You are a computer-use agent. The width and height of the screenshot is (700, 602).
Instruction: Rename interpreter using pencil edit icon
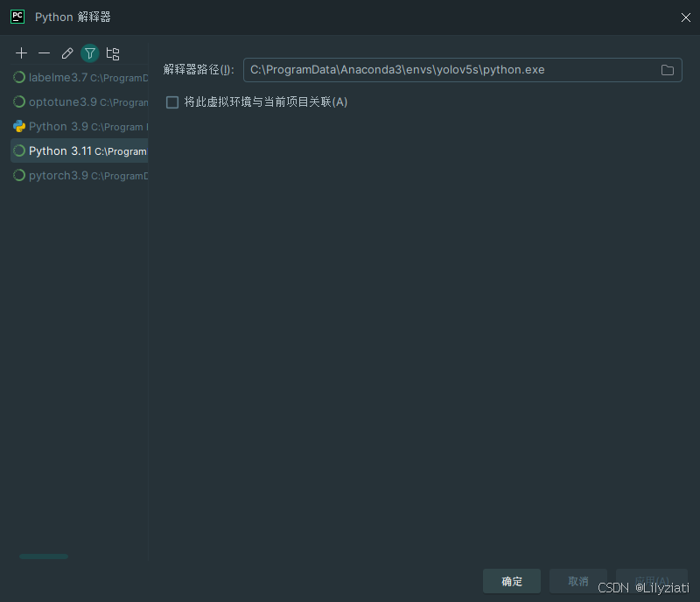point(67,53)
